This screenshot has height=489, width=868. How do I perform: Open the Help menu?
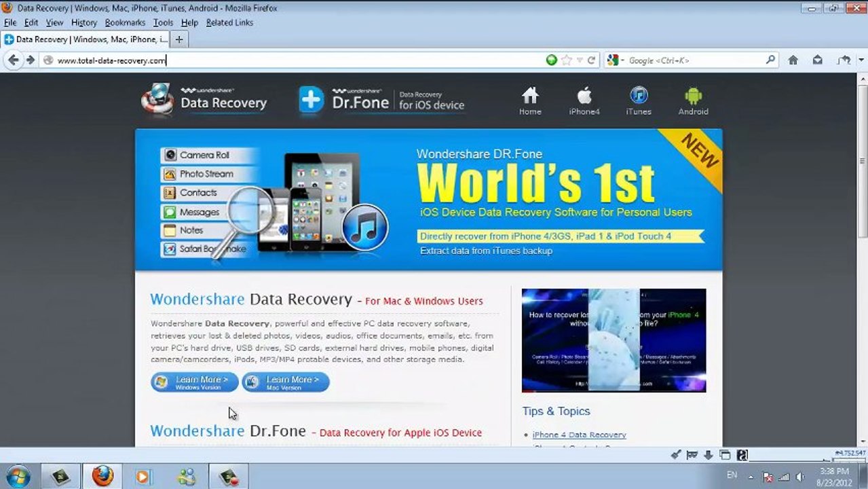click(189, 22)
